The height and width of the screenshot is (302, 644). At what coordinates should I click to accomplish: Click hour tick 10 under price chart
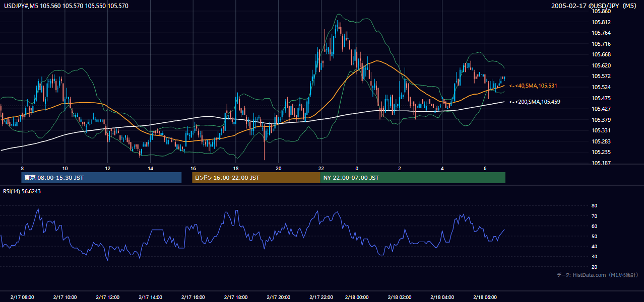point(65,168)
